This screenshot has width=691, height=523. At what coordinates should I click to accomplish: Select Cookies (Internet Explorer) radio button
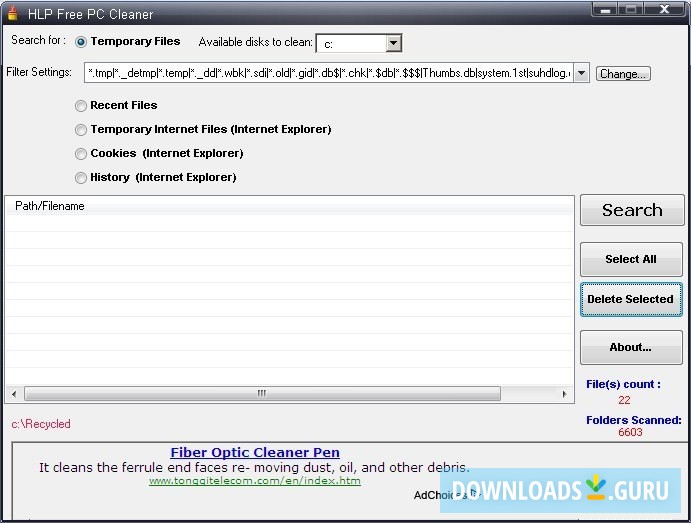tap(81, 153)
